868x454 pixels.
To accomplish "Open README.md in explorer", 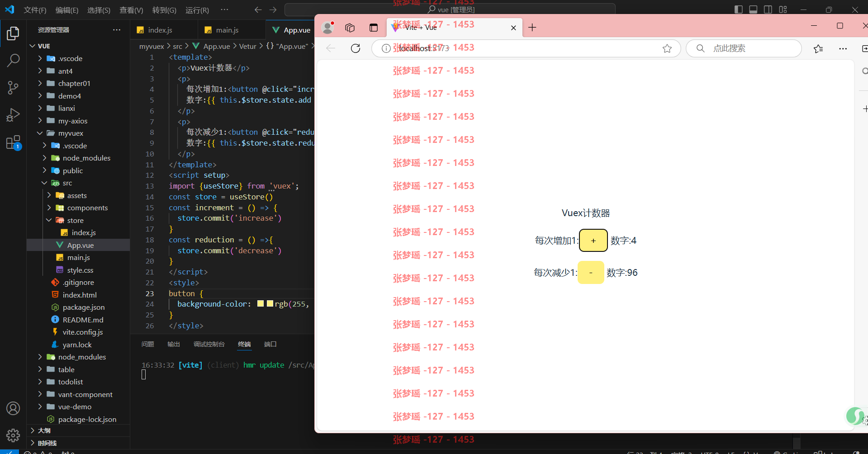I will click(83, 320).
